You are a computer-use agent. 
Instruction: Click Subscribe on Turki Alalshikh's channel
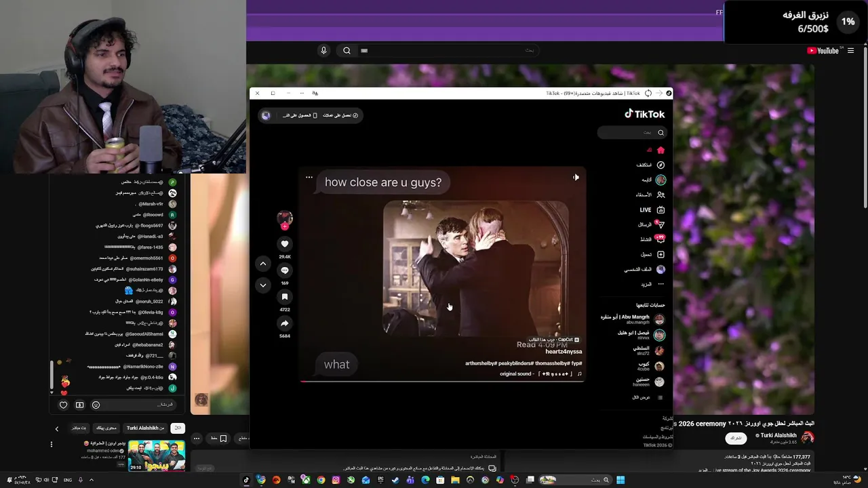736,438
